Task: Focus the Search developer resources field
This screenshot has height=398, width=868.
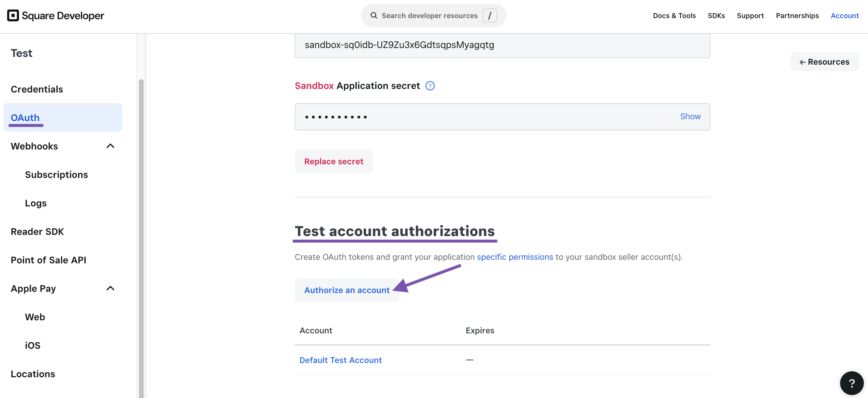Action: (429, 15)
